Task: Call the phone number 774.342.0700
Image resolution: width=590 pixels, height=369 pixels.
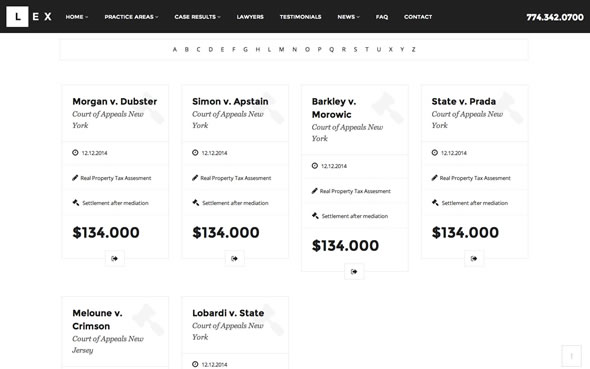Action: coord(555,17)
